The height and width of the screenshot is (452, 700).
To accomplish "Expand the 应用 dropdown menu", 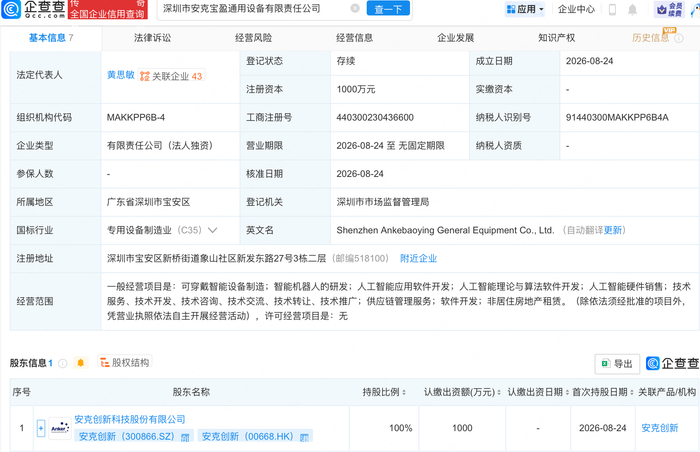I will [525, 9].
